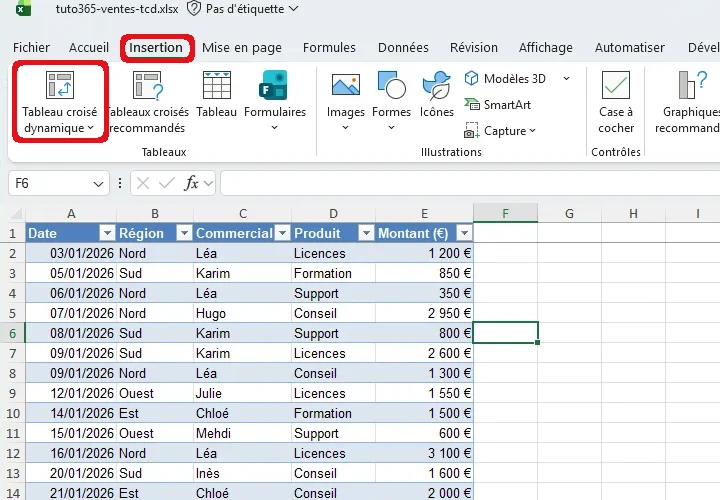This screenshot has height=500, width=720.
Task: Select row 10 header
Action: click(12, 413)
